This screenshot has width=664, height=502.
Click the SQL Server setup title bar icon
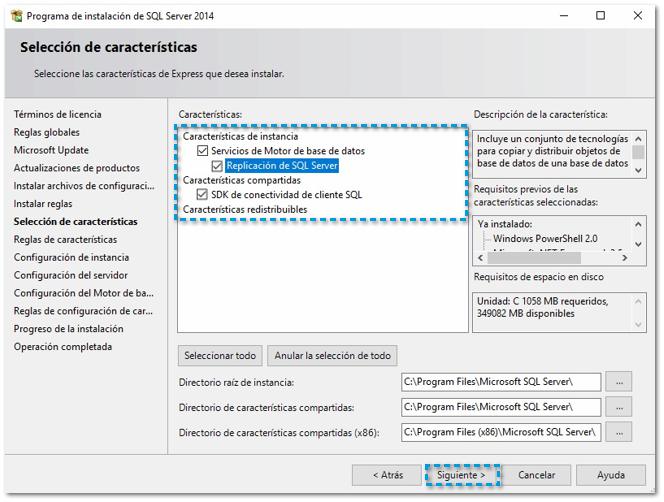tap(17, 16)
